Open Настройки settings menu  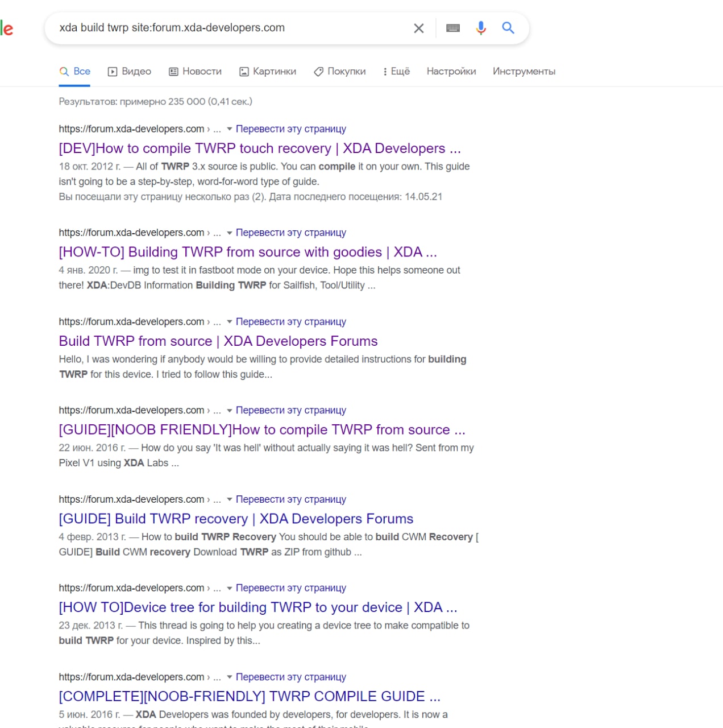click(x=451, y=71)
